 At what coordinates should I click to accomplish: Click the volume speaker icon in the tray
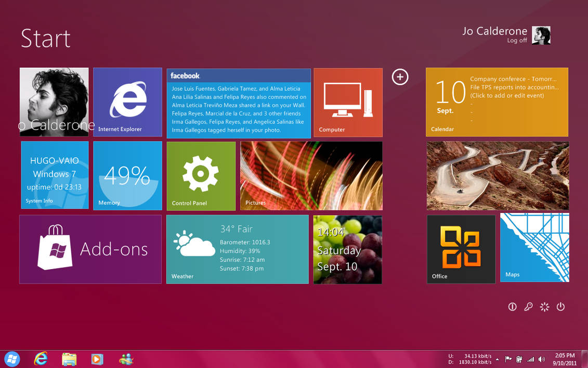point(541,359)
